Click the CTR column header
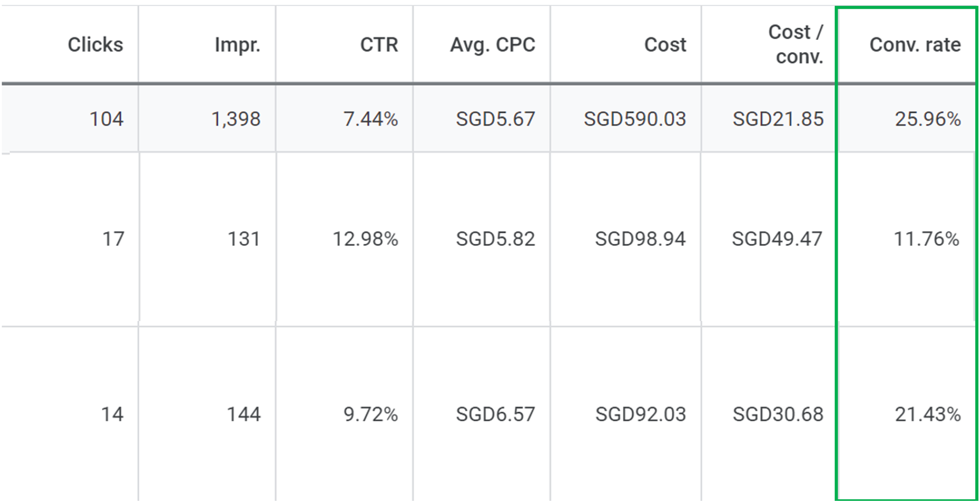The image size is (980, 503). (x=379, y=45)
